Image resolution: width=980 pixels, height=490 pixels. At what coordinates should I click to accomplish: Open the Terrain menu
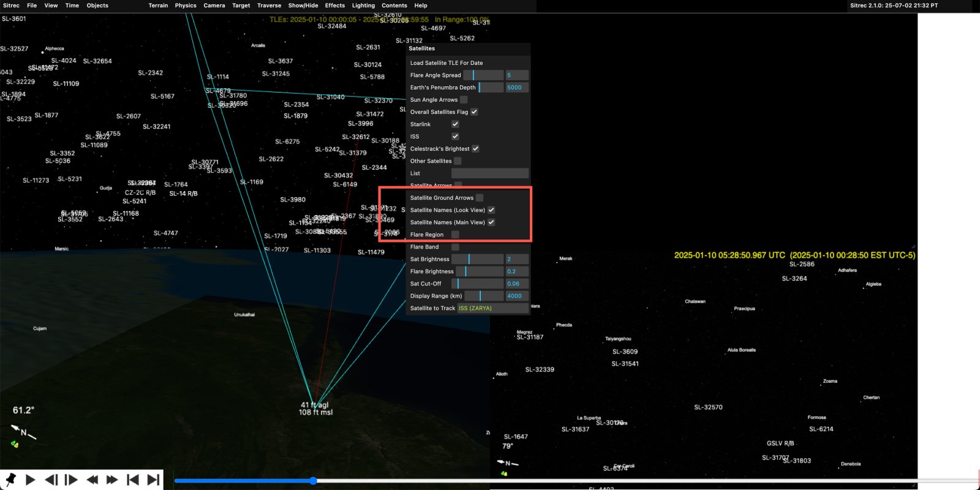pos(158,6)
